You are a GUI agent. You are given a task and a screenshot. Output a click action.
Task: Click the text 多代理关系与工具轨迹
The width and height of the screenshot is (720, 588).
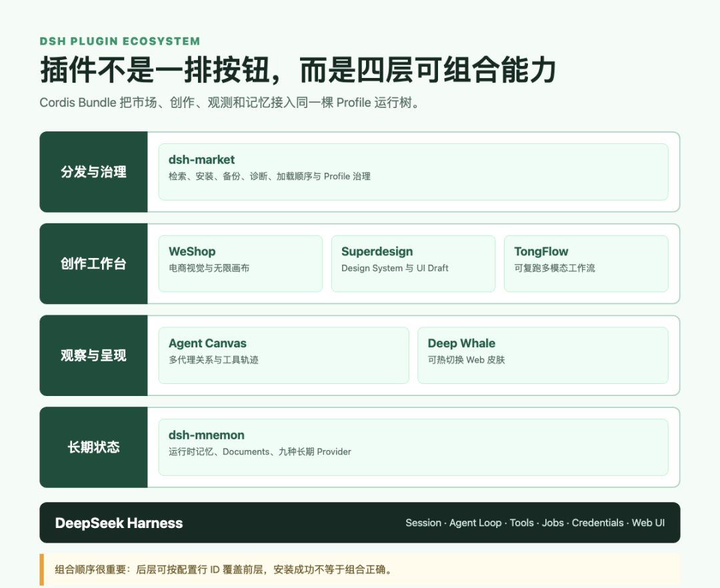tap(213, 360)
